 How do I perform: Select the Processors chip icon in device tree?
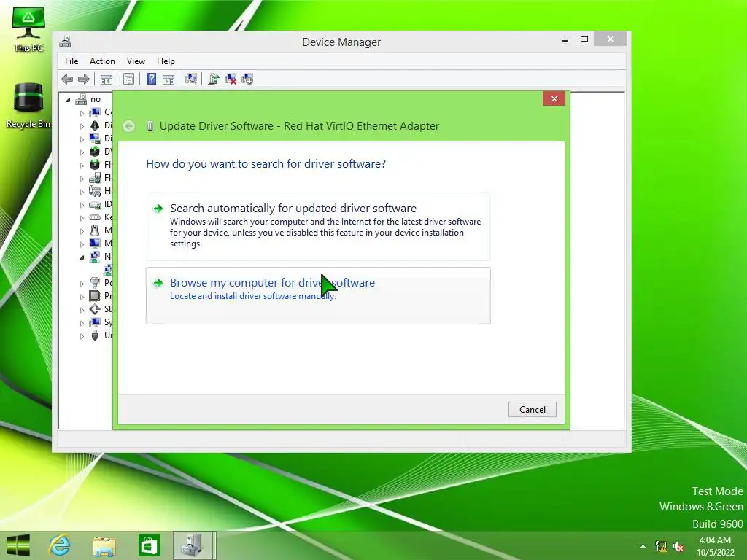pos(95,296)
